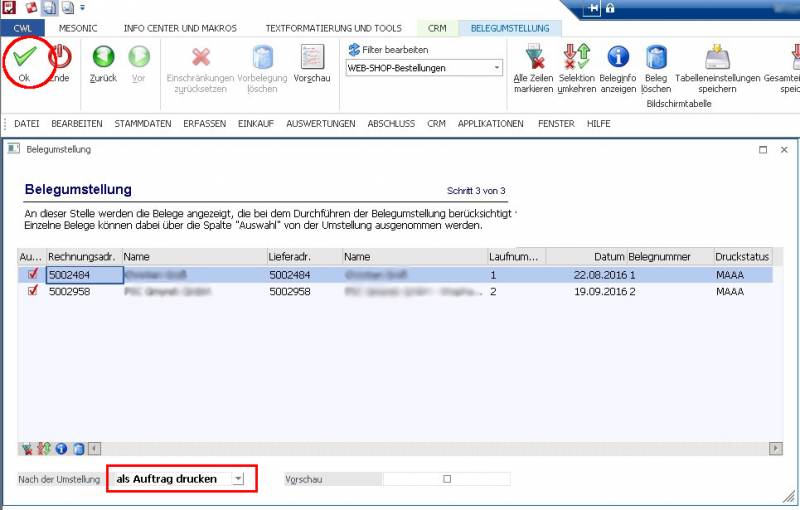This screenshot has height=510, width=800.
Task: Switch to the CRM ribbon tab
Action: tap(437, 28)
